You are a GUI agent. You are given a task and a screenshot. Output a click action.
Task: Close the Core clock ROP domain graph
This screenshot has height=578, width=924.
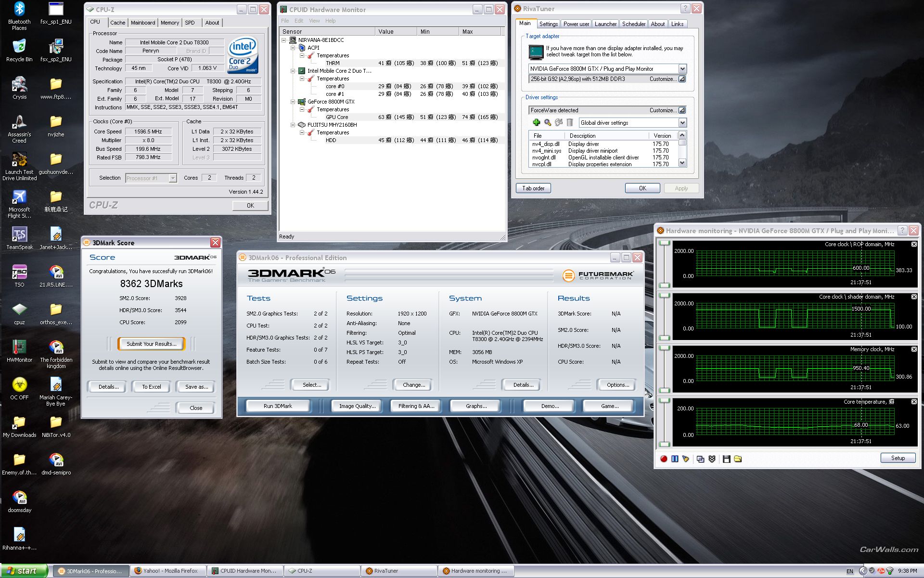(x=914, y=244)
